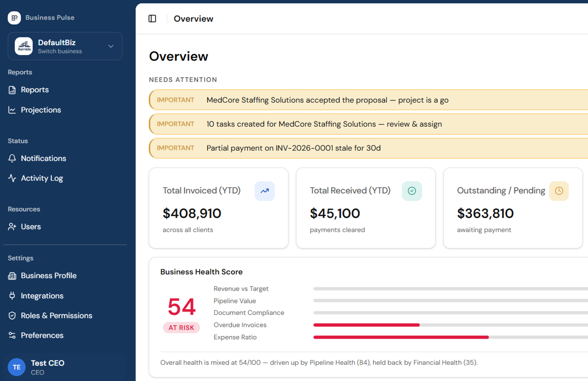This screenshot has height=381, width=588.
Task: Click the $408,910 total invoiced value
Action: [192, 213]
